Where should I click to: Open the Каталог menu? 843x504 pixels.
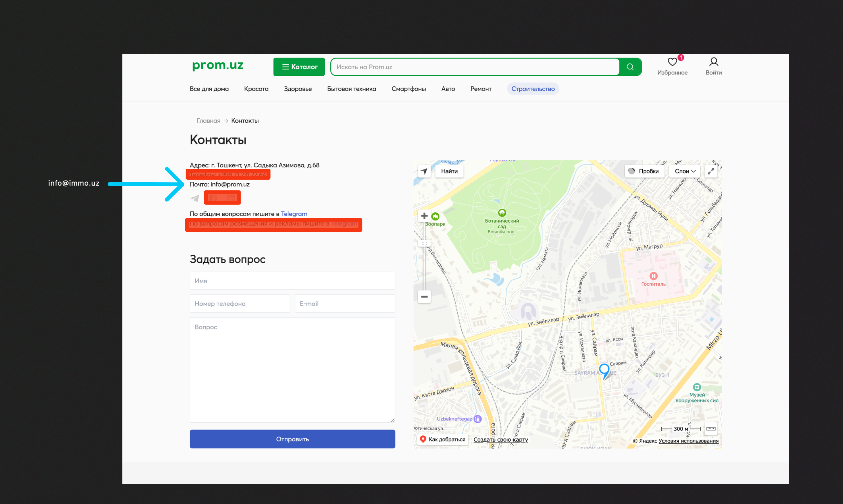point(299,67)
